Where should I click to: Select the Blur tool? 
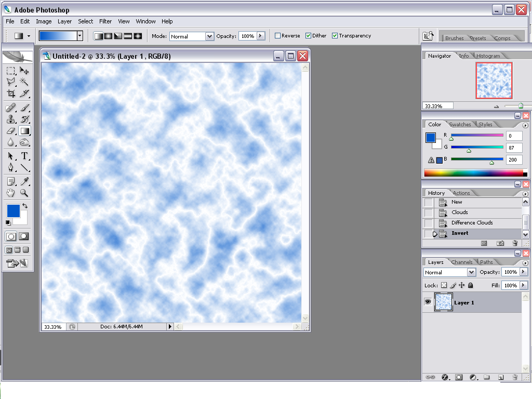pyautogui.click(x=11, y=142)
